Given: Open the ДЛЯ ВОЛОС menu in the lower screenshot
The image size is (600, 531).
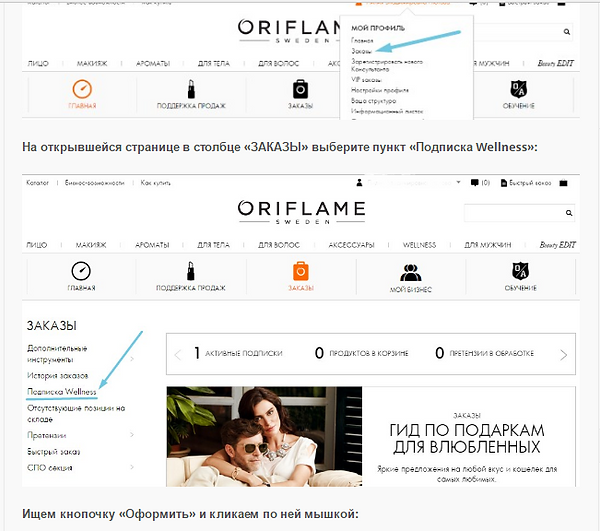Looking at the screenshot, I should 279,245.
